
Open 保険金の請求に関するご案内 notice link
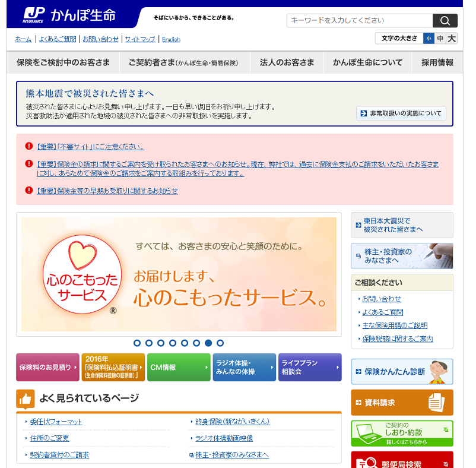tap(237, 169)
